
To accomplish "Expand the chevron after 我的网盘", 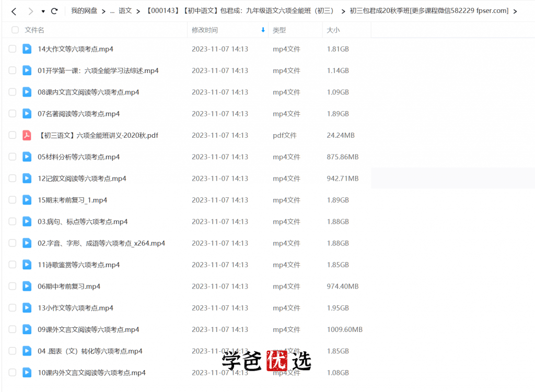I will (103, 11).
